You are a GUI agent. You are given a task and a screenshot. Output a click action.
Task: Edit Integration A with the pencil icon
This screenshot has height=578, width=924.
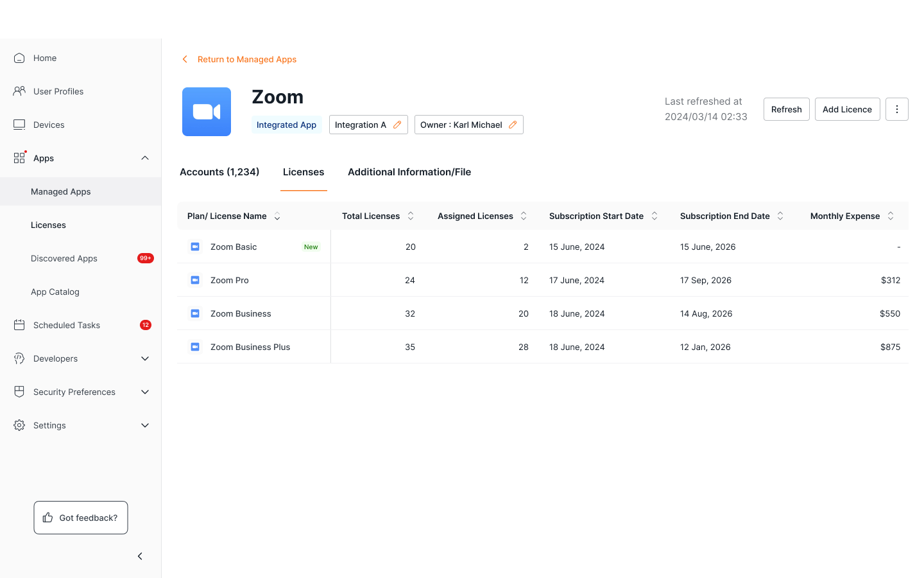(397, 125)
